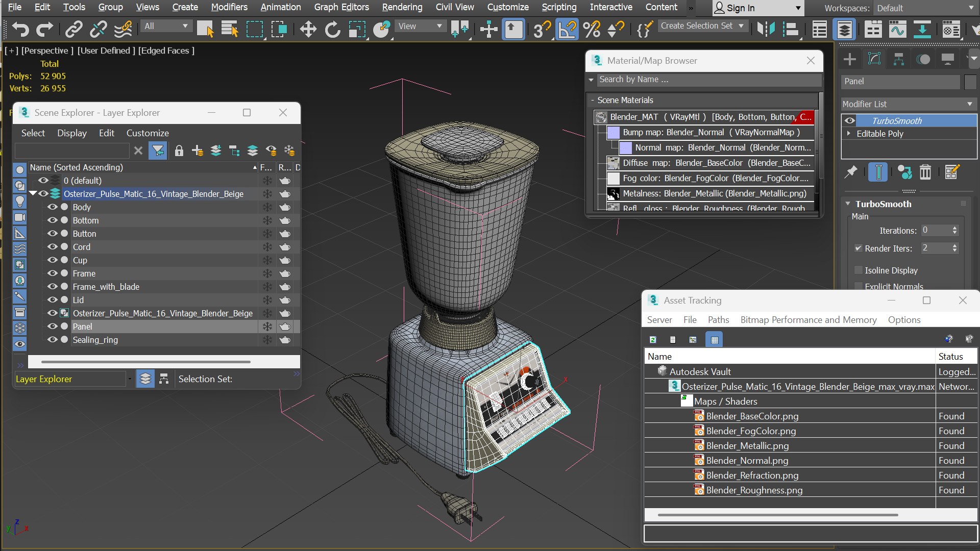980x551 pixels.
Task: Open the selection filter All dropdown
Action: point(166,26)
